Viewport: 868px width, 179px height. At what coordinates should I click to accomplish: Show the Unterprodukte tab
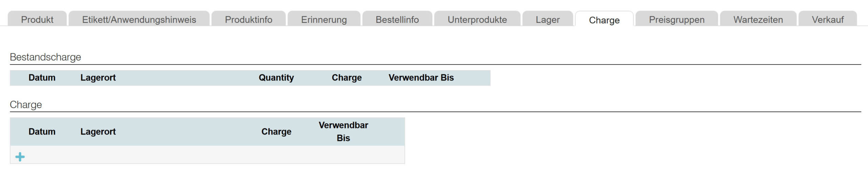tap(477, 20)
